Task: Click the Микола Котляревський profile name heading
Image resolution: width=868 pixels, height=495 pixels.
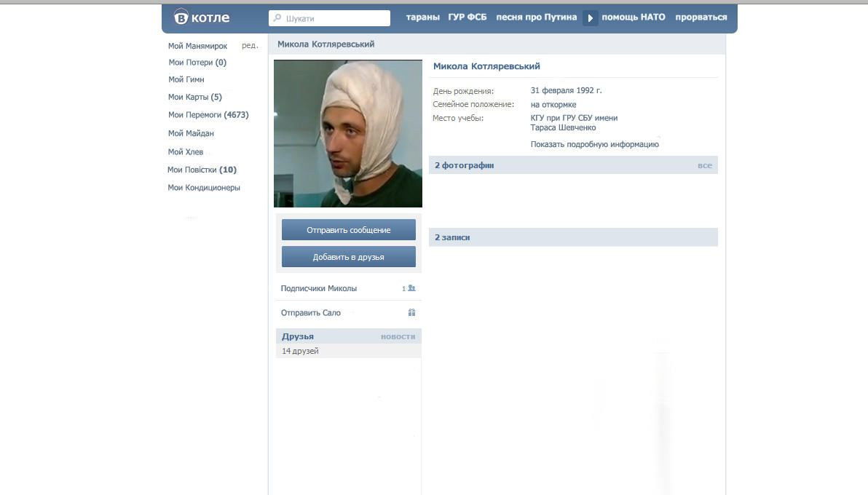Action: pyautogui.click(x=486, y=66)
